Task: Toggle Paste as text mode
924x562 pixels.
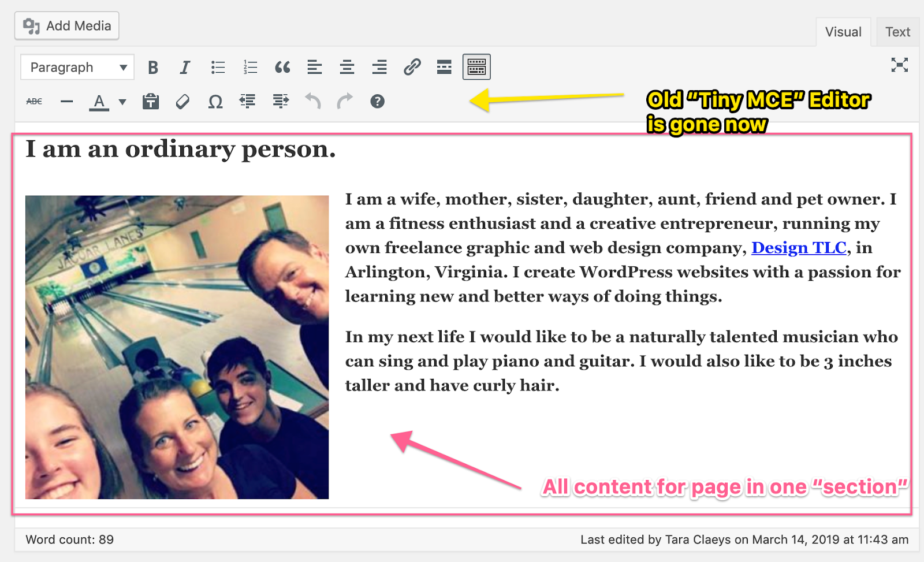Action: click(151, 102)
